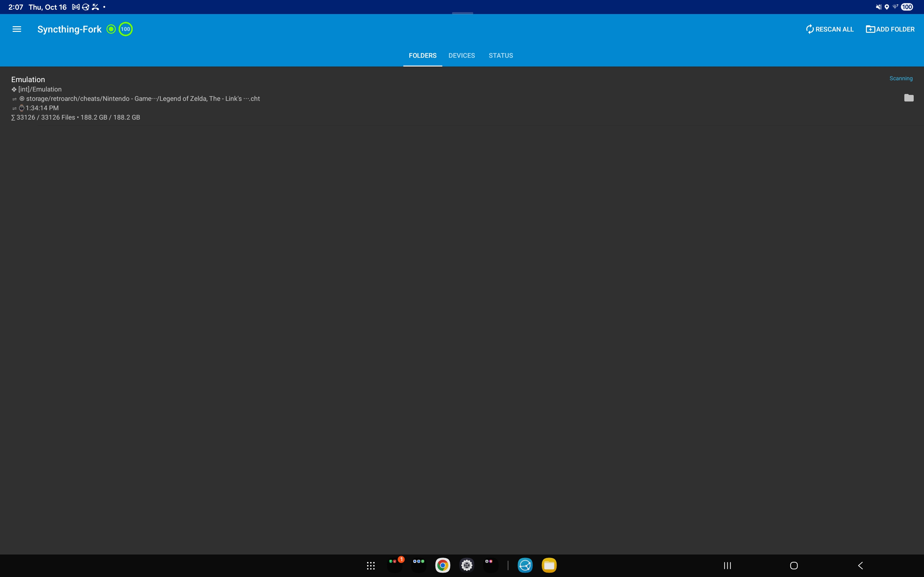Image resolution: width=924 pixels, height=577 pixels.
Task: Open the messaging apps folder in taskbar
Action: point(419,565)
